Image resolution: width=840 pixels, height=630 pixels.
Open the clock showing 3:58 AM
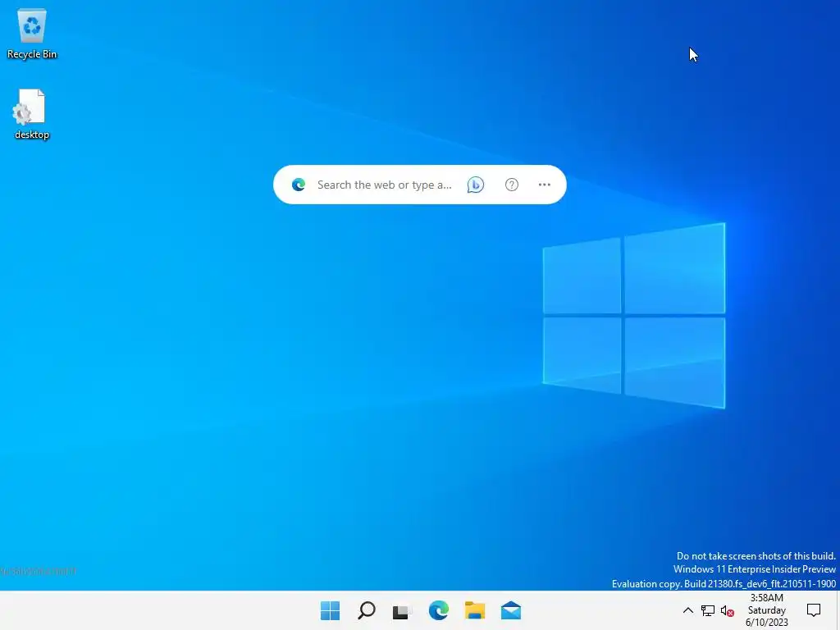coord(767,610)
